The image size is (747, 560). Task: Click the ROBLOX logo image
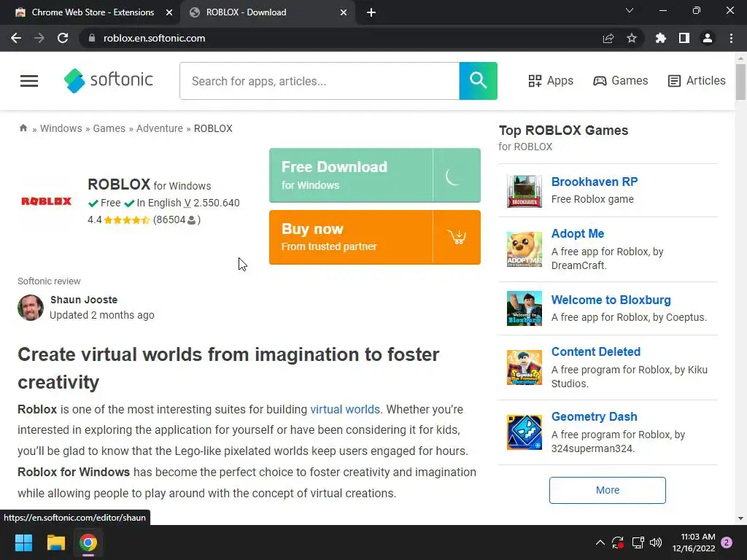(46, 201)
